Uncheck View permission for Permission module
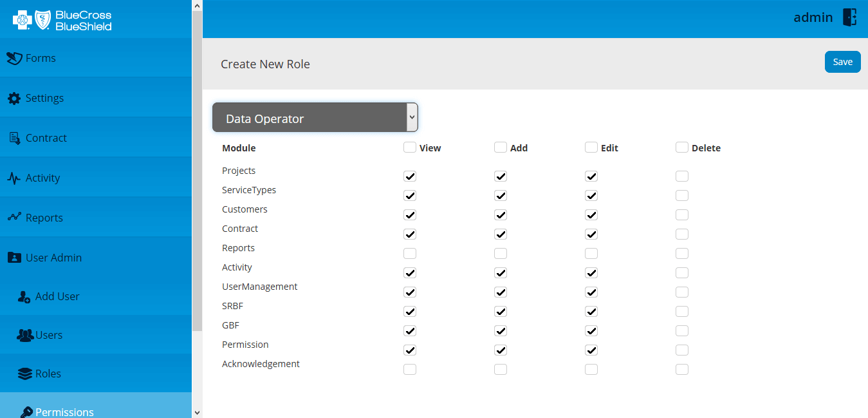Viewport: 868px width, 418px height. click(x=410, y=350)
